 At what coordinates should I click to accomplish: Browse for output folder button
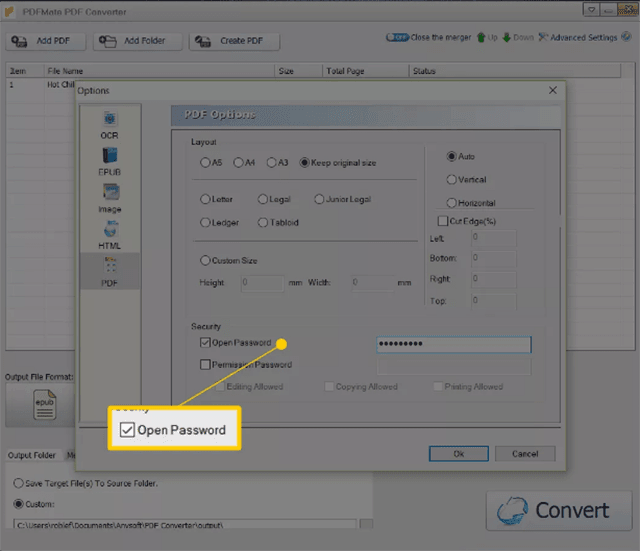click(367, 524)
